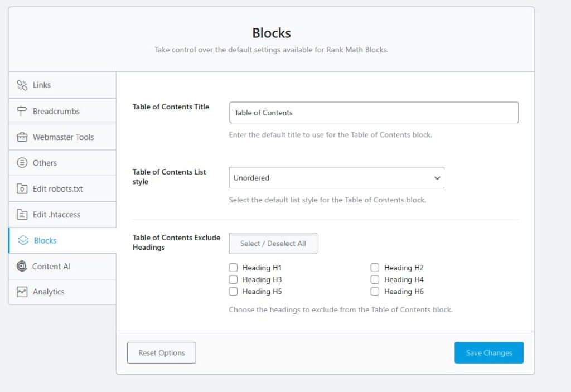571x392 pixels.
Task: Click the Webmaster Tools briefcase icon
Action: click(x=22, y=137)
